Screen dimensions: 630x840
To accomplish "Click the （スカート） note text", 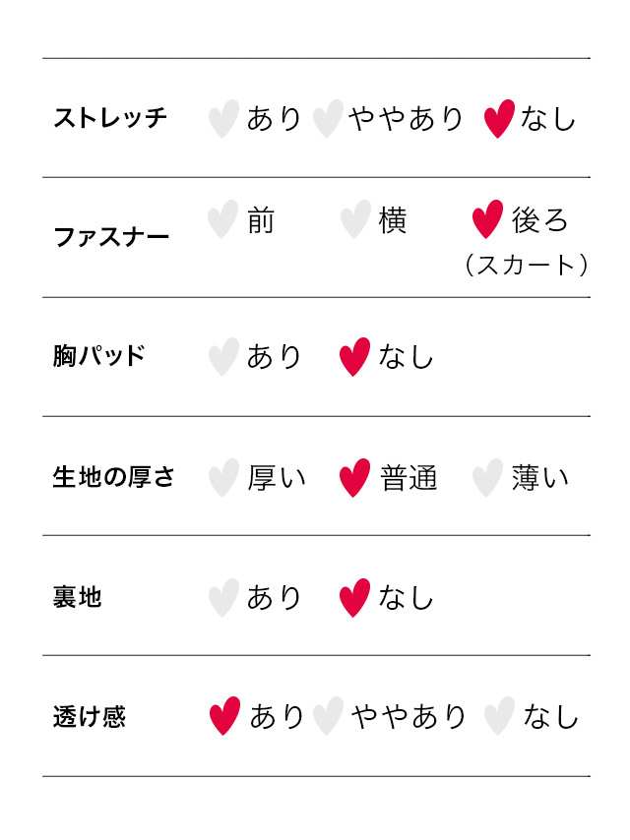I will coord(527,266).
